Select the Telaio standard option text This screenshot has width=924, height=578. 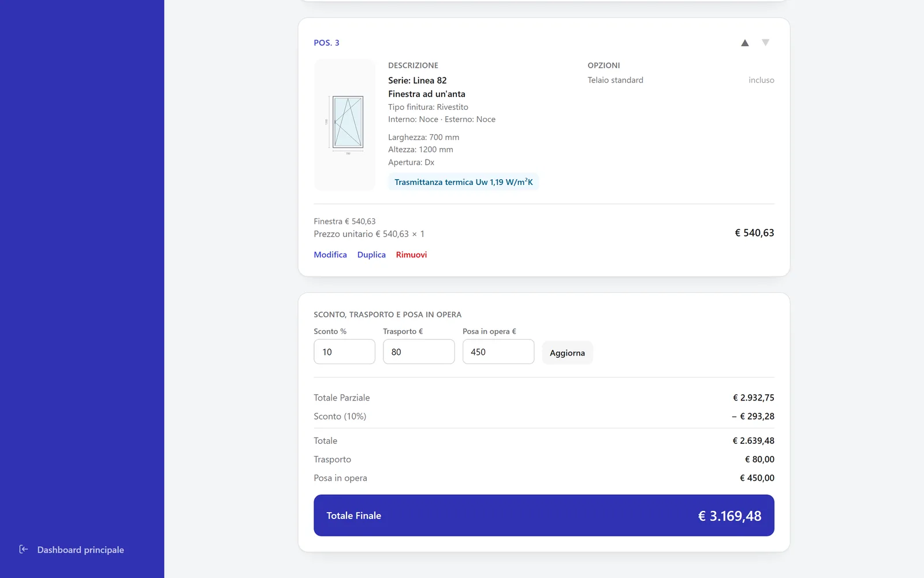pos(615,80)
